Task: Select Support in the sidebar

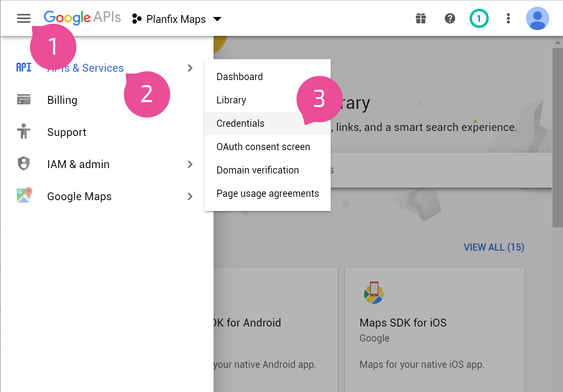Action: click(x=67, y=132)
